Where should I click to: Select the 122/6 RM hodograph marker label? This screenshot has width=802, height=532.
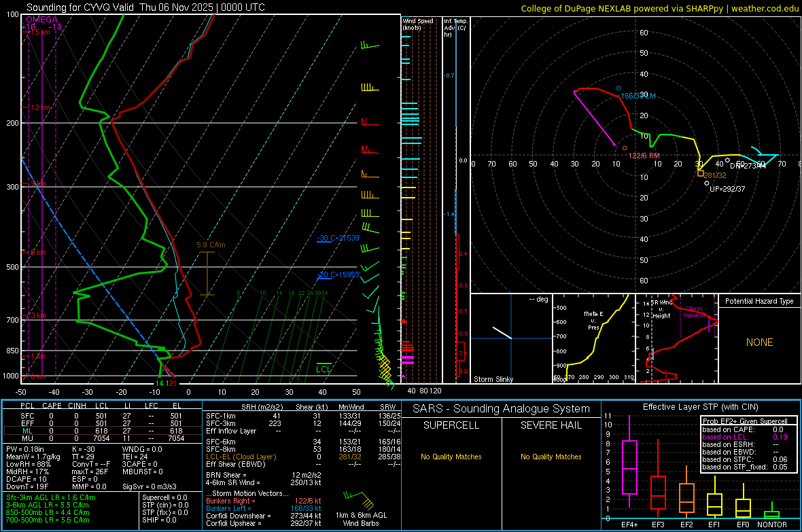[x=644, y=156]
